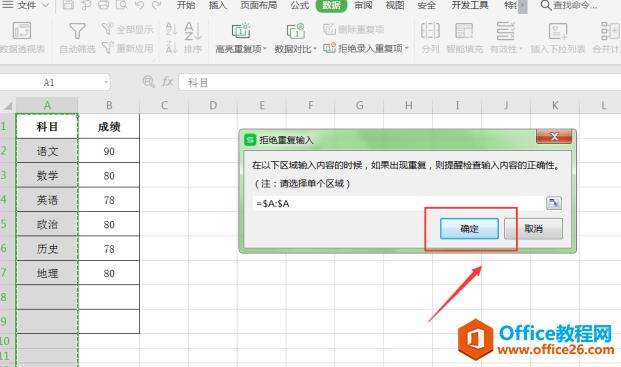Viewport: 621px width, 367px height.
Task: Click the name box showing A1
Action: pyautogui.click(x=49, y=82)
